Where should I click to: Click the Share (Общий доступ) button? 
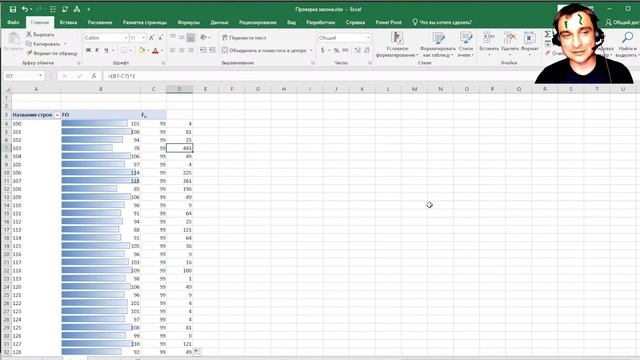coord(622,22)
